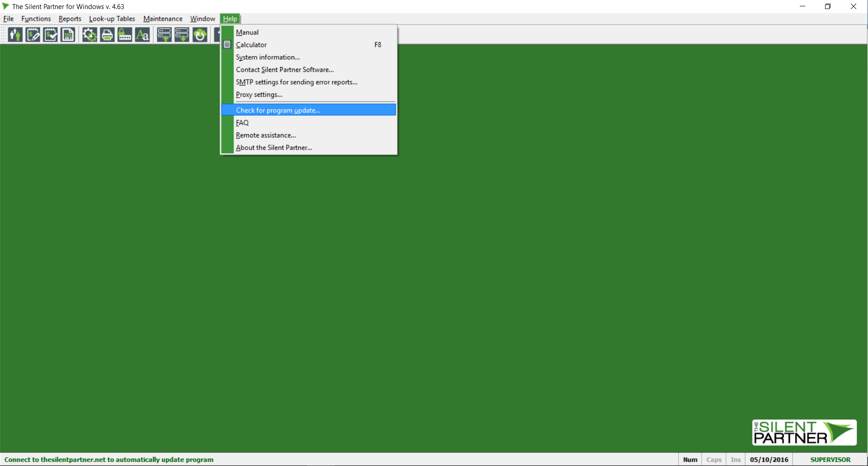The width and height of the screenshot is (868, 466).
Task: Click the server with up arrow icon
Action: [164, 35]
